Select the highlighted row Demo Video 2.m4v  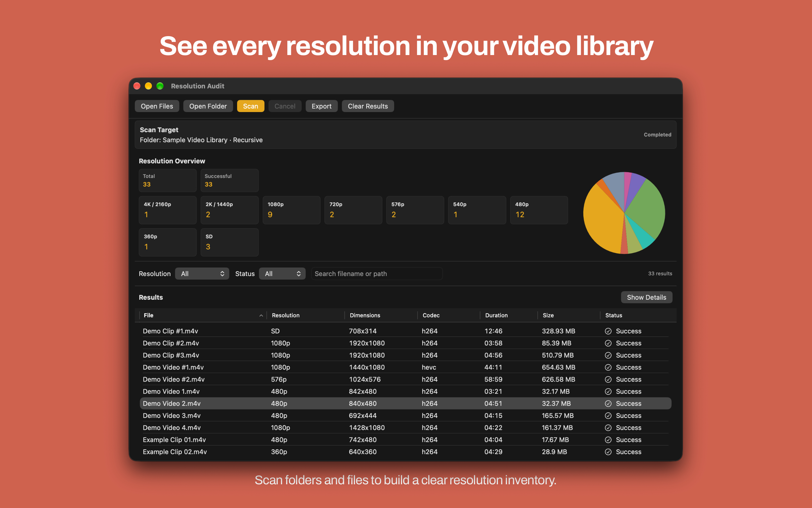pos(405,404)
